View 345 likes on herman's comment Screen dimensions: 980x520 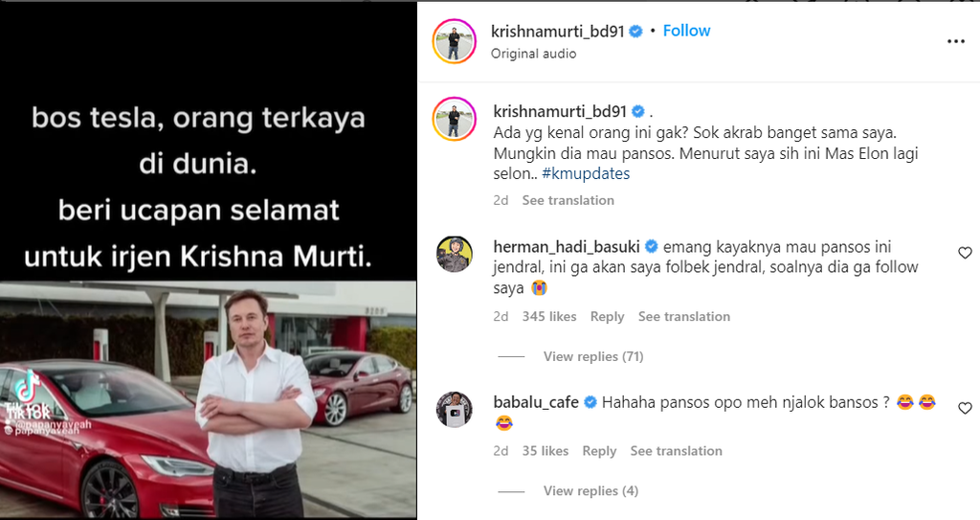coord(549,317)
